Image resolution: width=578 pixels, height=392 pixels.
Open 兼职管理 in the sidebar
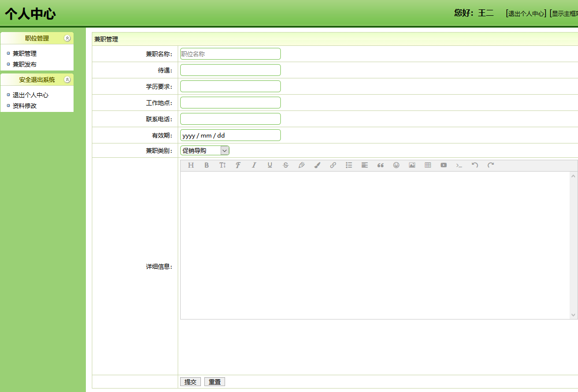tap(24, 54)
